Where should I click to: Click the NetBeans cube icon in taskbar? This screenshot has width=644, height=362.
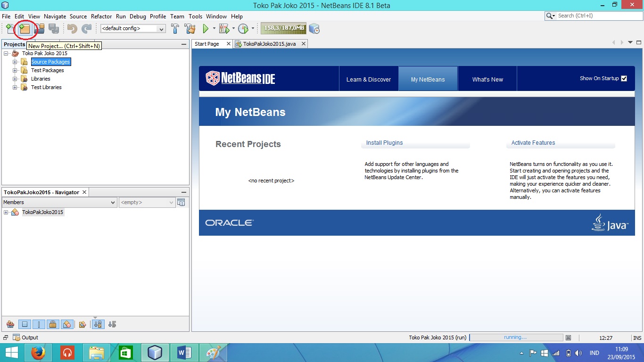[x=155, y=353]
